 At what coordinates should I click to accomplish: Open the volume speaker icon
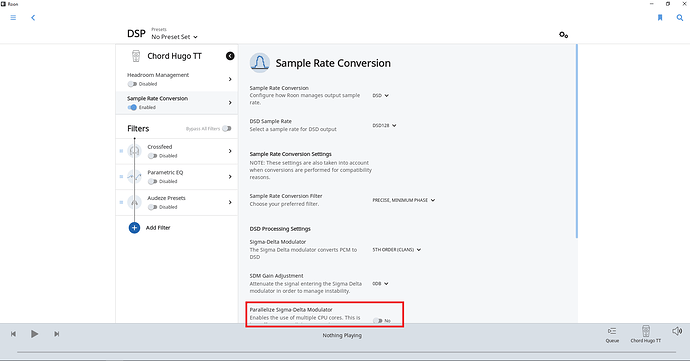click(x=677, y=331)
